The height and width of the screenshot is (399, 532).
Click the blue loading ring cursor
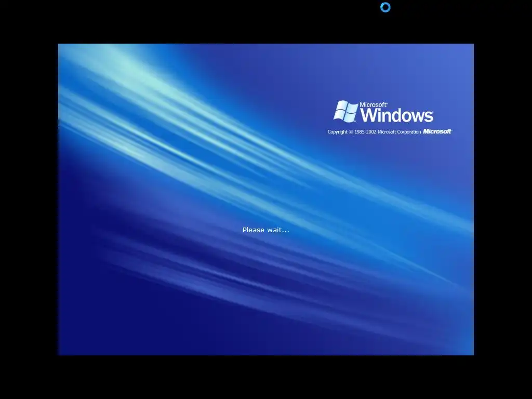[x=385, y=7]
